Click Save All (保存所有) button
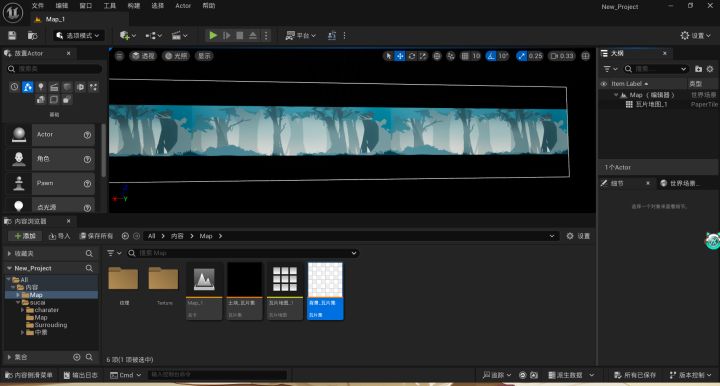Image resolution: width=720 pixels, height=386 pixels. coord(96,236)
